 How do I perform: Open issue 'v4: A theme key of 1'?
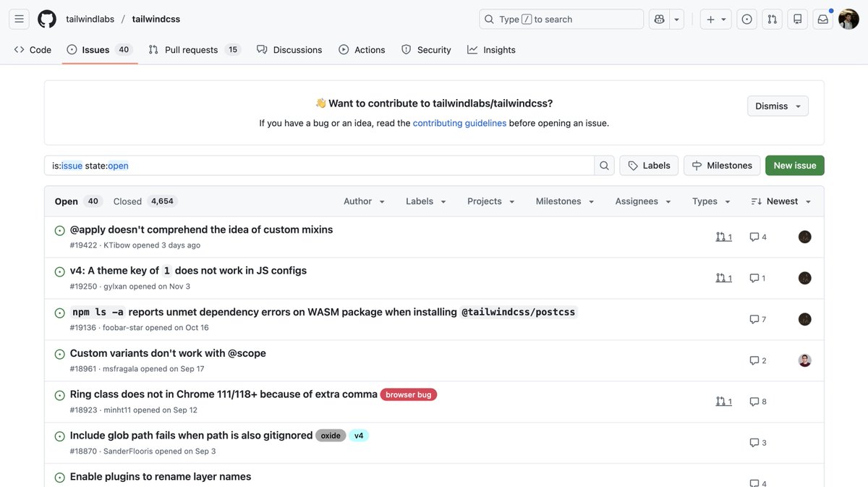[x=188, y=271]
